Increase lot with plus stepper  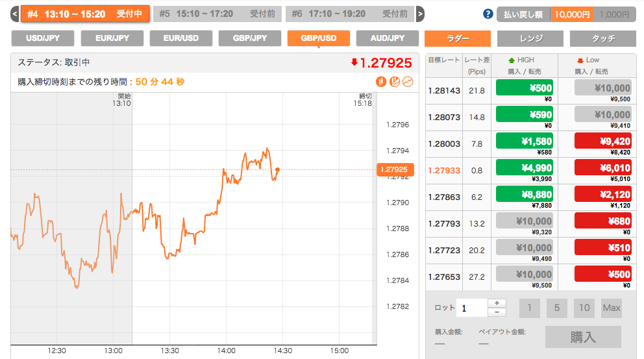pyautogui.click(x=497, y=303)
